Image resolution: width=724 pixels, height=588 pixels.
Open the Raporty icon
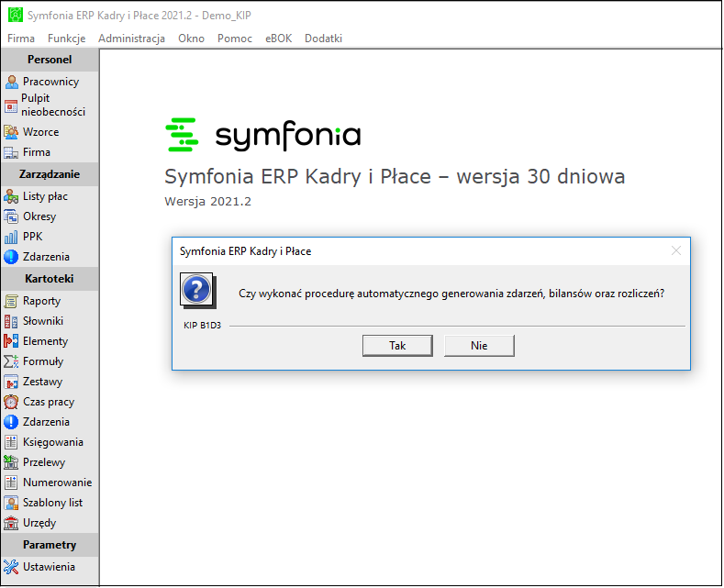click(x=11, y=301)
